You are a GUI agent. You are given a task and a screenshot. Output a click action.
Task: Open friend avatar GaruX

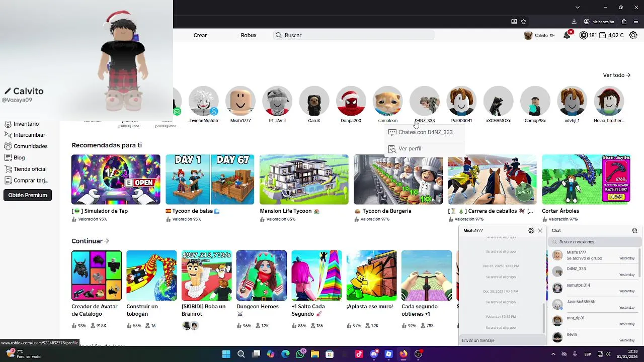pyautogui.click(x=314, y=101)
